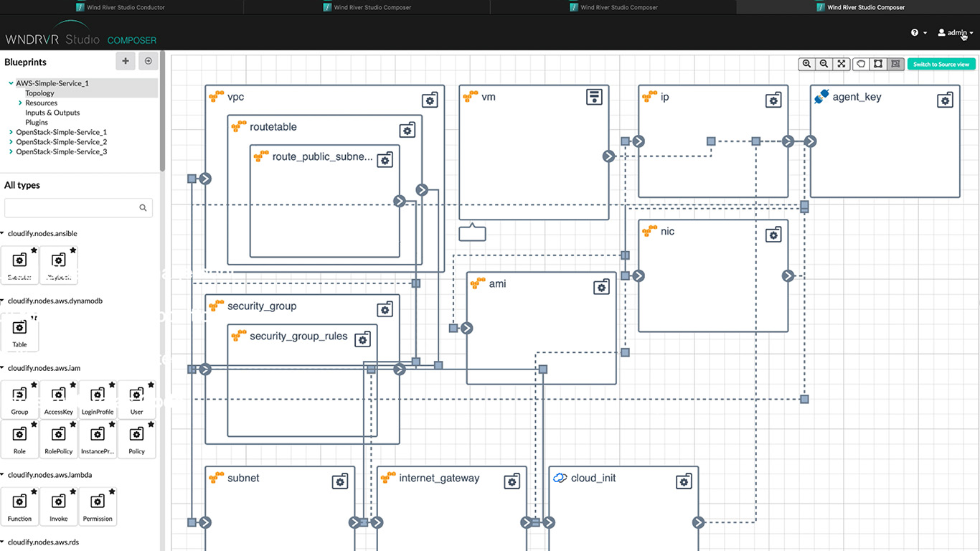Open settings icon of the ami node
980x551 pixels.
click(601, 286)
